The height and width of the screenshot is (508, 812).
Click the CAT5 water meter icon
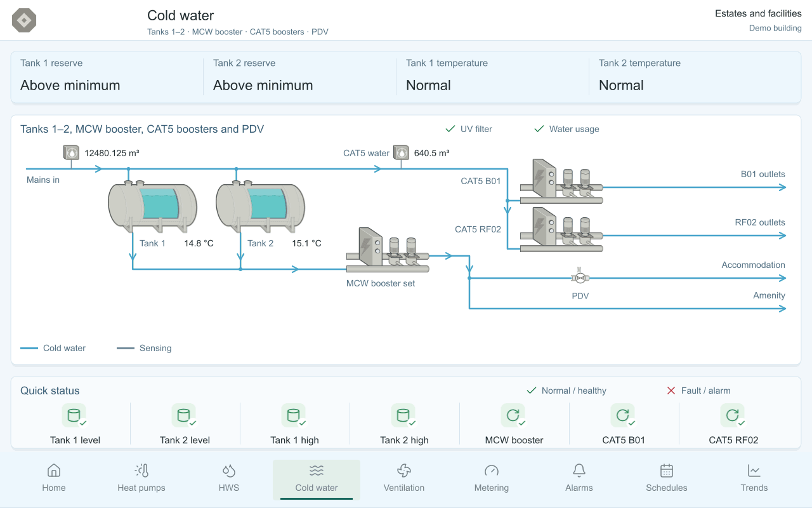tap(401, 152)
